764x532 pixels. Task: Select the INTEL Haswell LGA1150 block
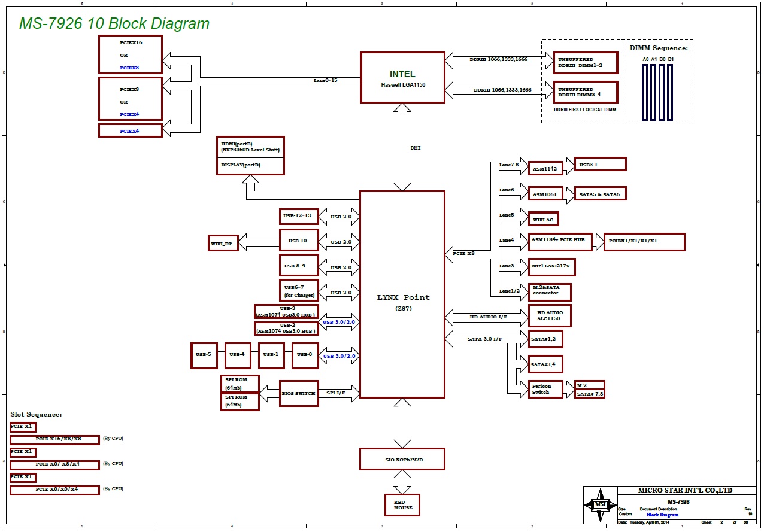pyautogui.click(x=402, y=78)
